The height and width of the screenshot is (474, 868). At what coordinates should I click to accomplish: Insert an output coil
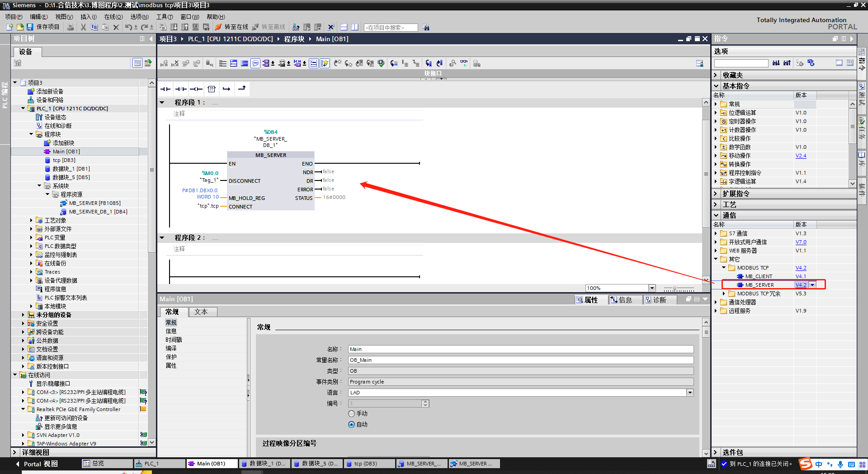pyautogui.click(x=196, y=89)
